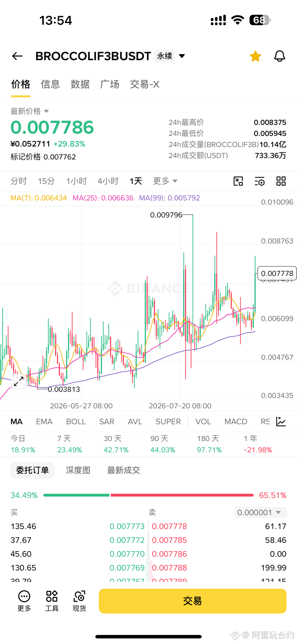Switch to the 广场 tab
Viewport: 297px width, 644px height.
(110, 84)
